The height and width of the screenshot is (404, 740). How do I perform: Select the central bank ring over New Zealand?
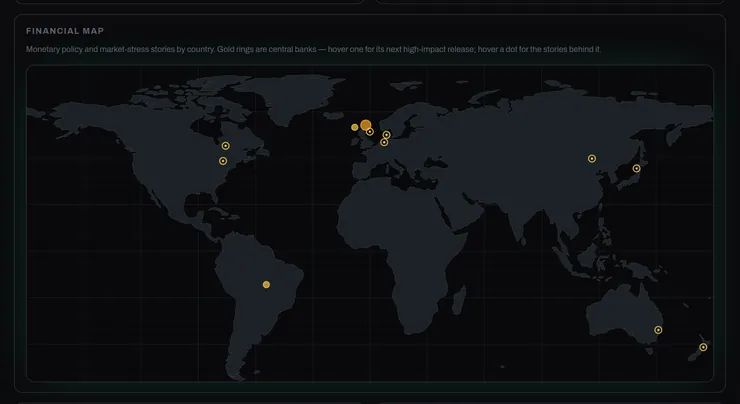click(x=703, y=347)
